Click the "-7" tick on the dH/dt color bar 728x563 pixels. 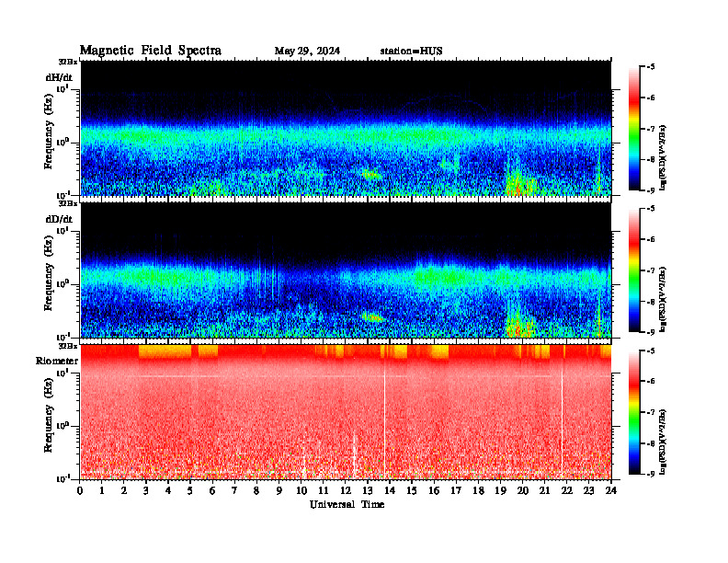(x=651, y=129)
